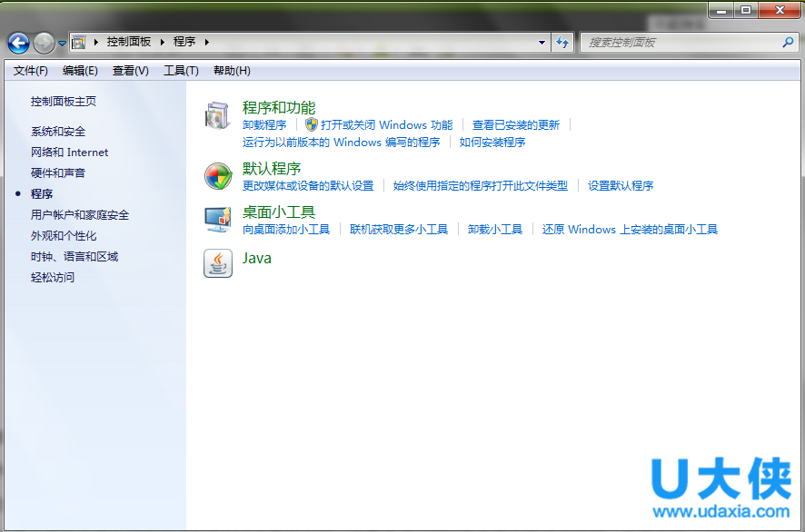The image size is (805, 532).
Task: Click the 设置默认程序 link
Action: (621, 186)
